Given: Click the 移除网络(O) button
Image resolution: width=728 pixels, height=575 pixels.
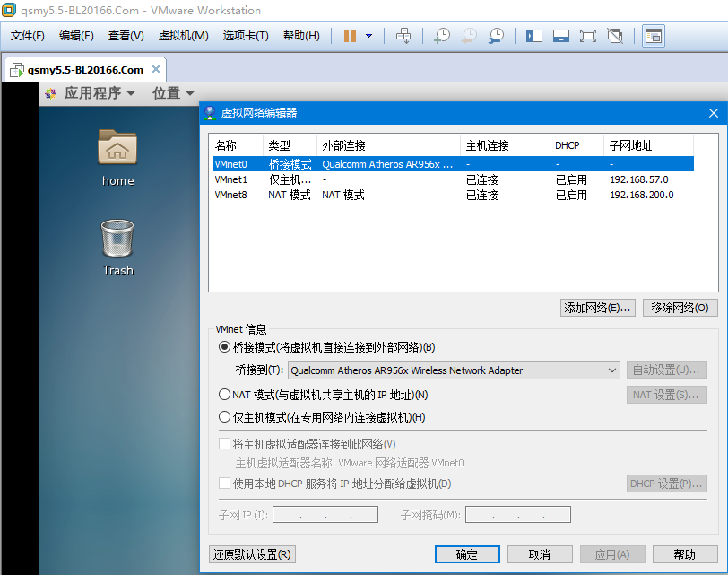Looking at the screenshot, I should click(680, 308).
